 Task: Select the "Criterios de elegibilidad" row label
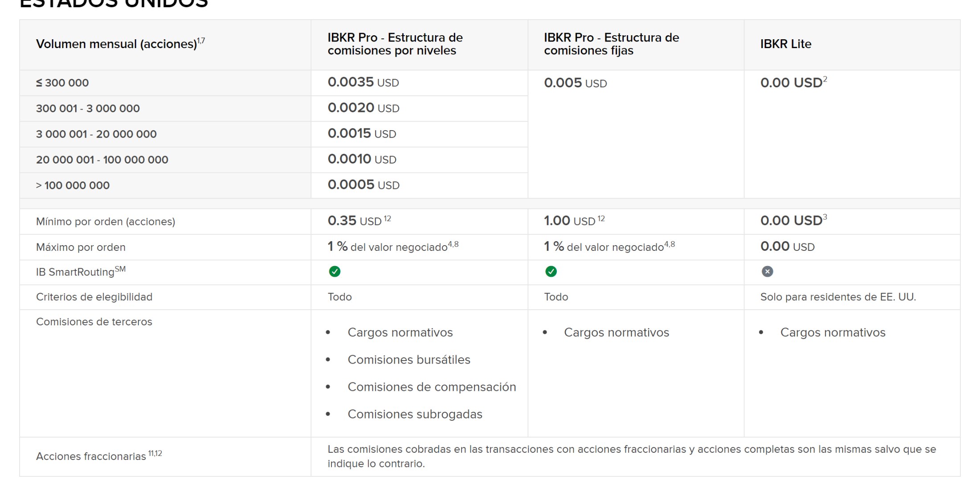(94, 297)
